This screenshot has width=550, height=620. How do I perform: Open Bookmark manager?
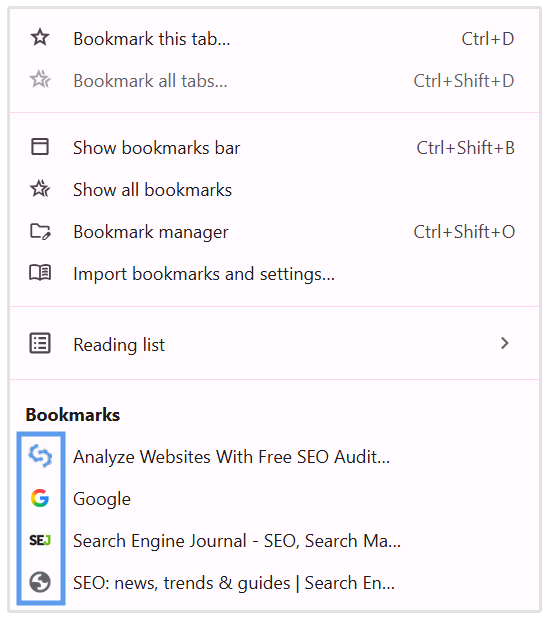[x=274, y=231]
